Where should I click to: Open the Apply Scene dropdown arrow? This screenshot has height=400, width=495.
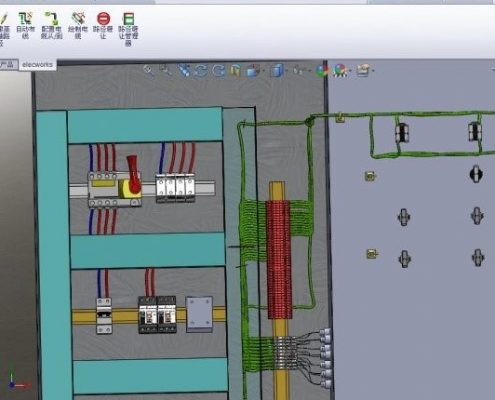(x=350, y=71)
